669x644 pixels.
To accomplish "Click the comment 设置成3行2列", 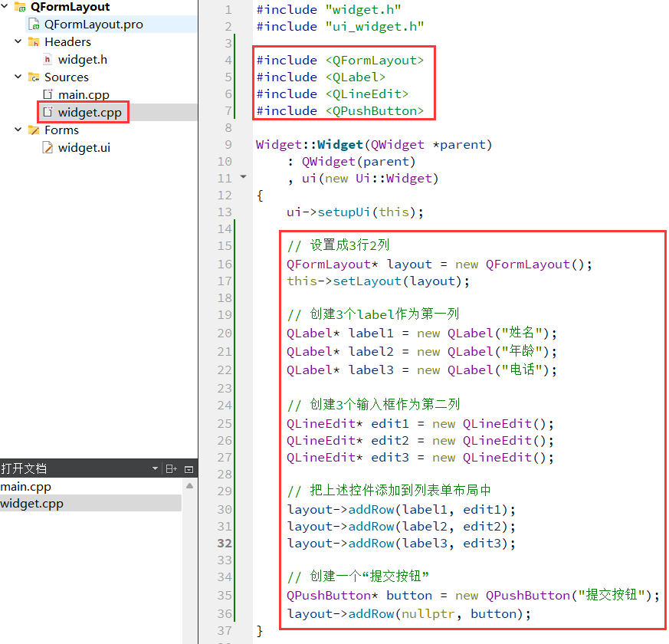I will [x=349, y=245].
